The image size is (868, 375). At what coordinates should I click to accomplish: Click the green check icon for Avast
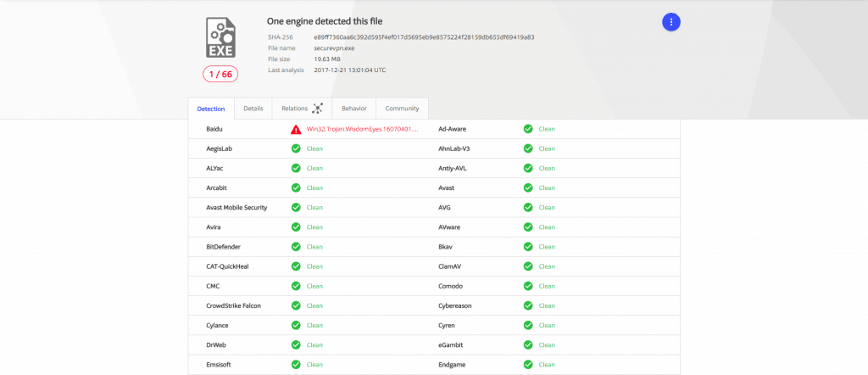528,187
